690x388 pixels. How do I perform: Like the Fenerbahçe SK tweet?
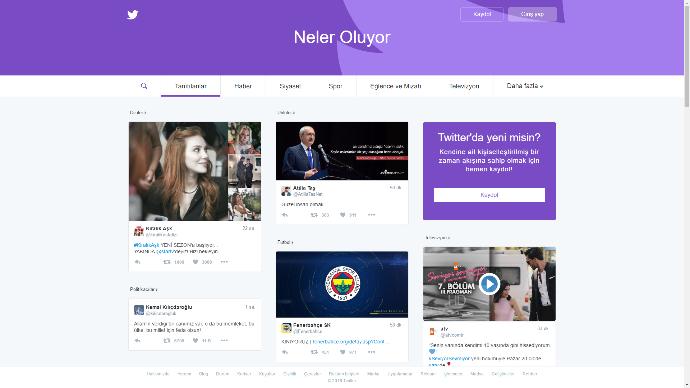[x=343, y=352]
